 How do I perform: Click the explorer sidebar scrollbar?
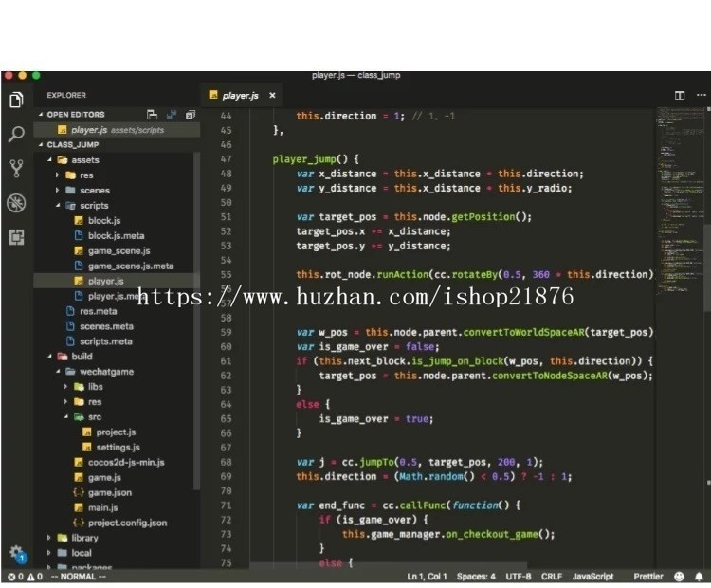196,322
